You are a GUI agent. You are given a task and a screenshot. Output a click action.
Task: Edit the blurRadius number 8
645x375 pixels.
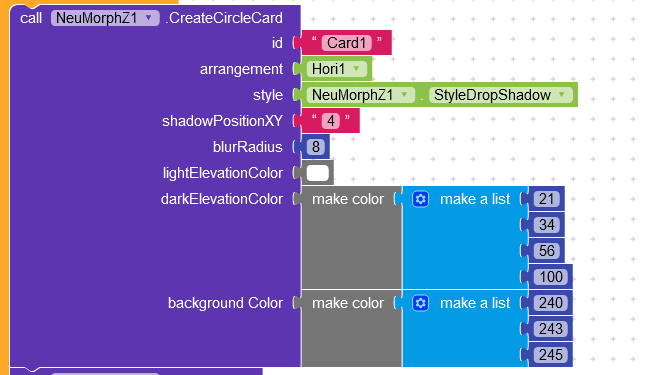click(316, 147)
